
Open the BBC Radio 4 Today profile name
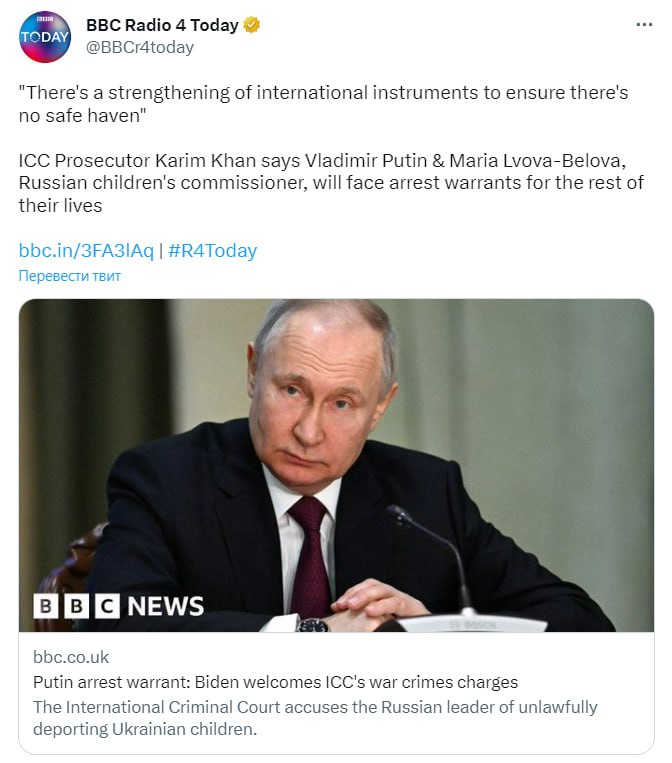click(162, 26)
